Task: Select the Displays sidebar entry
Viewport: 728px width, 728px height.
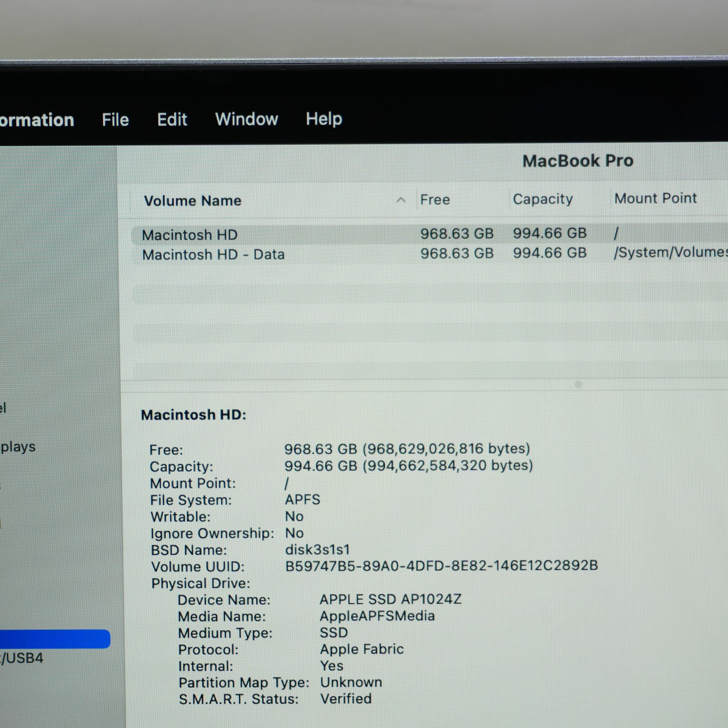Action: coord(18,447)
